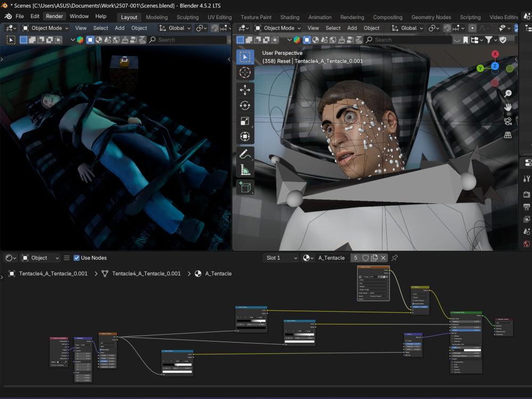Click the user count 5 button
Image resolution: width=532 pixels, height=399 pixels.
[355, 258]
